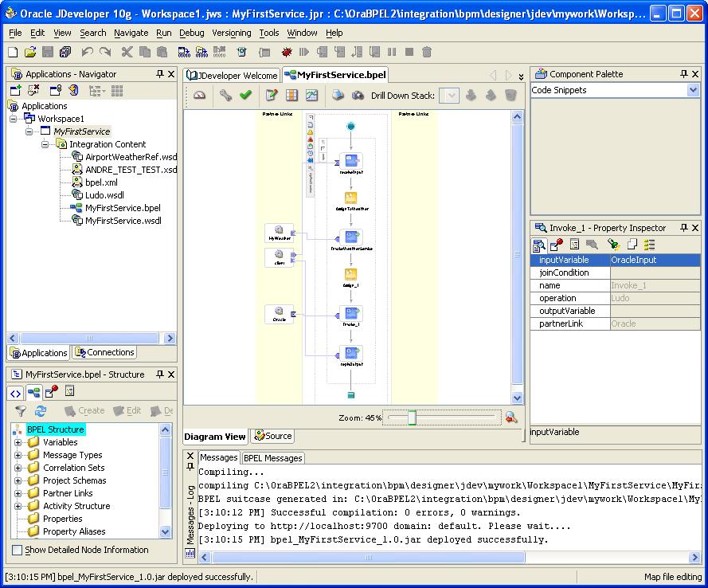The image size is (708, 588).
Task: Click the wrench icon in BPEL toolbar
Action: pyautogui.click(x=226, y=96)
